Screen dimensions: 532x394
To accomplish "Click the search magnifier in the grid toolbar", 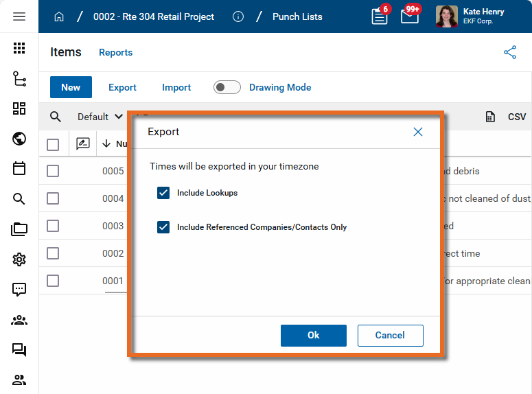I will (56, 117).
